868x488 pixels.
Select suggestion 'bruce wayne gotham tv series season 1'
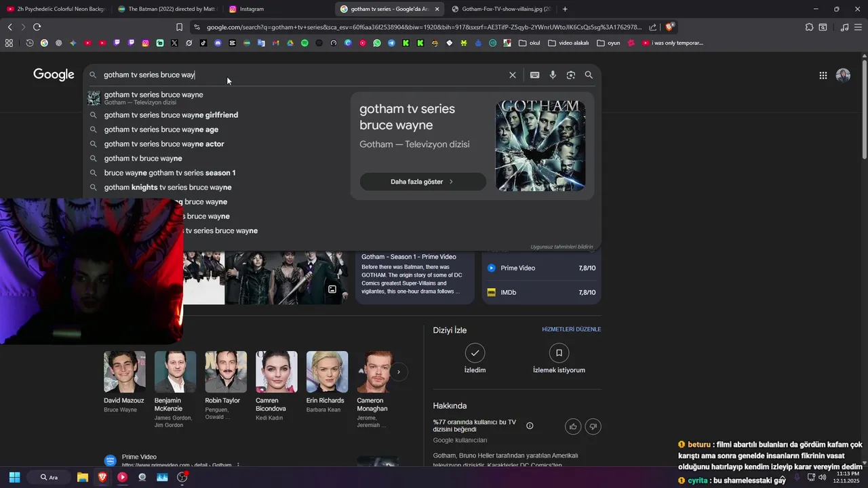click(170, 173)
